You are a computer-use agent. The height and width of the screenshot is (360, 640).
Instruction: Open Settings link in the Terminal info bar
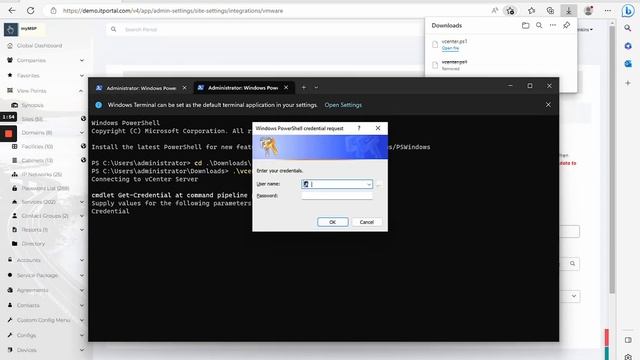[x=343, y=105]
